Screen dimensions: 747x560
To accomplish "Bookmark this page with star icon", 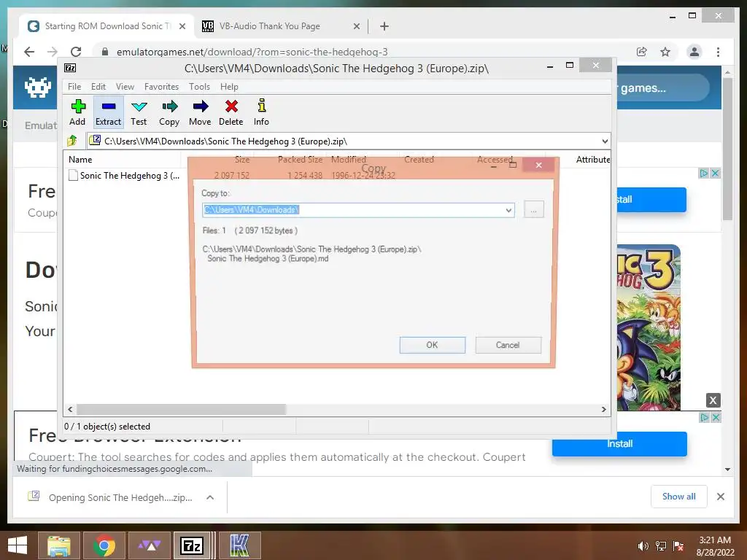I will click(x=665, y=52).
